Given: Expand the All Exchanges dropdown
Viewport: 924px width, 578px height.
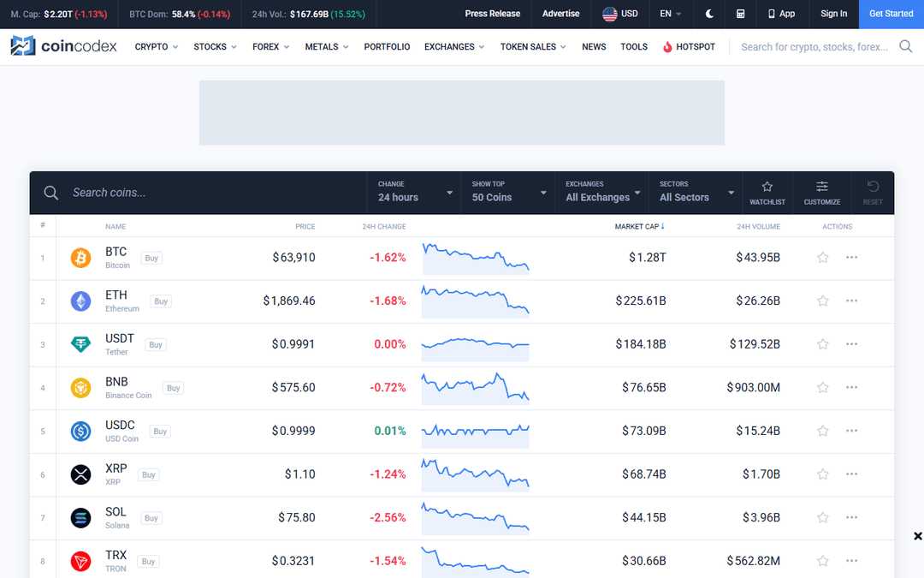Looking at the screenshot, I should click(602, 193).
